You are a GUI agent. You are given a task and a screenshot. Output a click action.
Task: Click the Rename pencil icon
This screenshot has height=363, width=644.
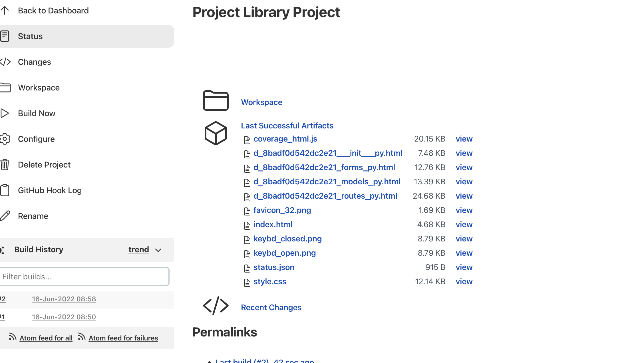tap(5, 216)
